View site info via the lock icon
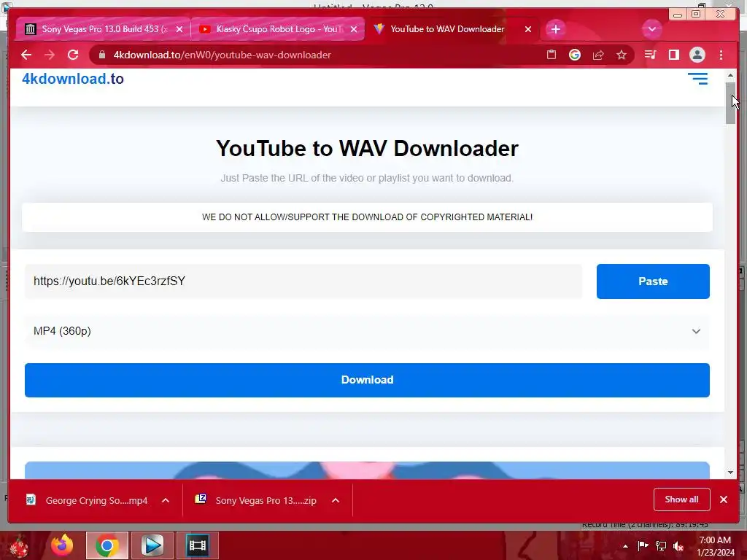747x560 pixels. [x=101, y=55]
